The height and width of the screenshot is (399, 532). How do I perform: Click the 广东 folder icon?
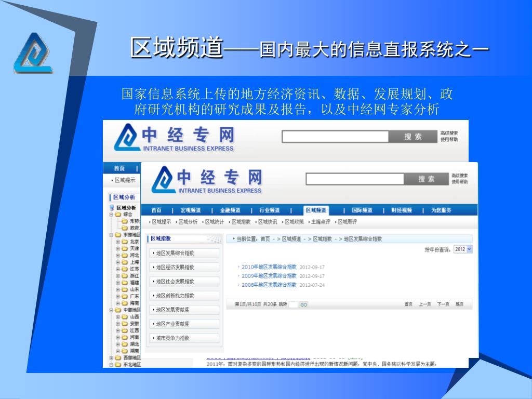tap(125, 296)
